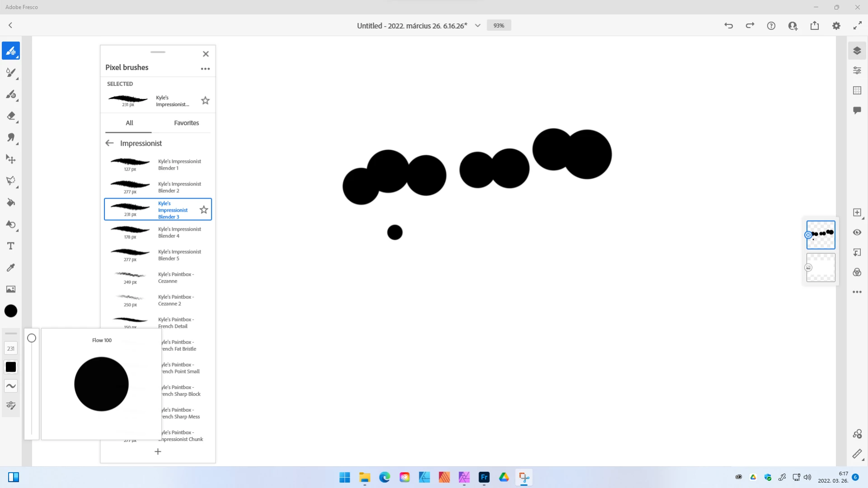Select the Smudge tool
This screenshot has width=868, height=488.
[x=11, y=138]
